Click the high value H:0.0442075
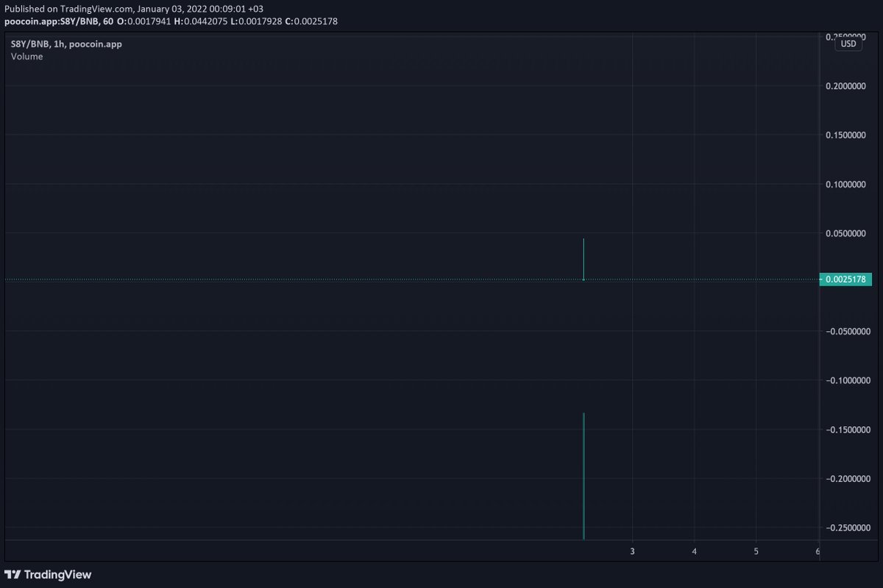 [201, 21]
